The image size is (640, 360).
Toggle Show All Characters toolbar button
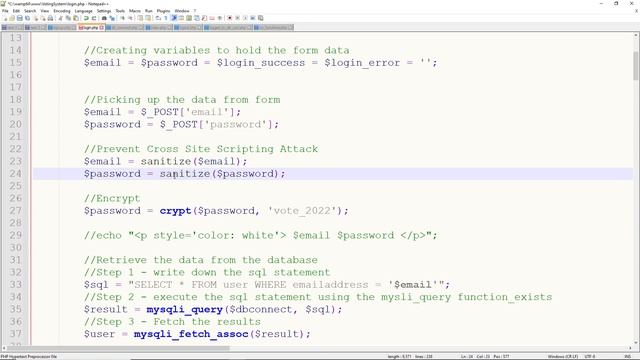coord(165,18)
